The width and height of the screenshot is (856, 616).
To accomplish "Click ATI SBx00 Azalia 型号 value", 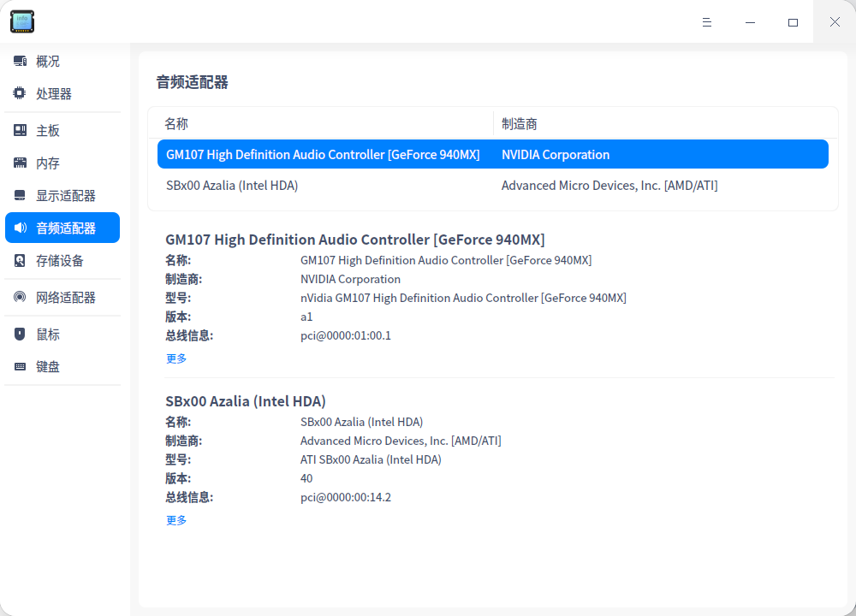I will coord(371,459).
